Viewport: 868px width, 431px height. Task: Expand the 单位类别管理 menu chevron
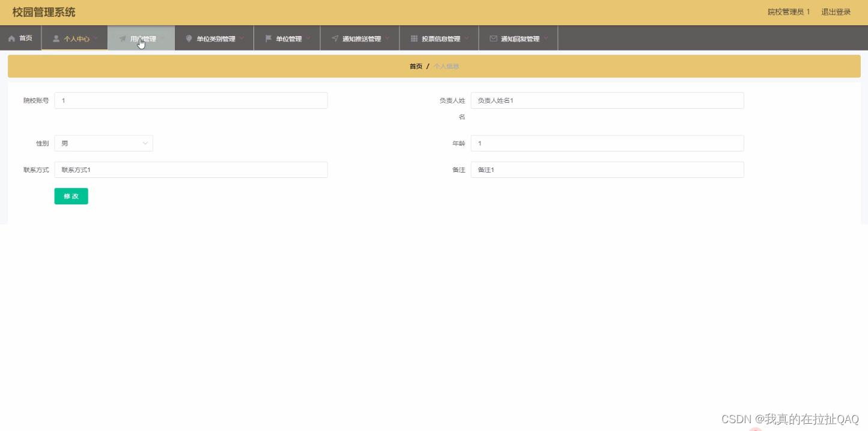click(x=241, y=38)
